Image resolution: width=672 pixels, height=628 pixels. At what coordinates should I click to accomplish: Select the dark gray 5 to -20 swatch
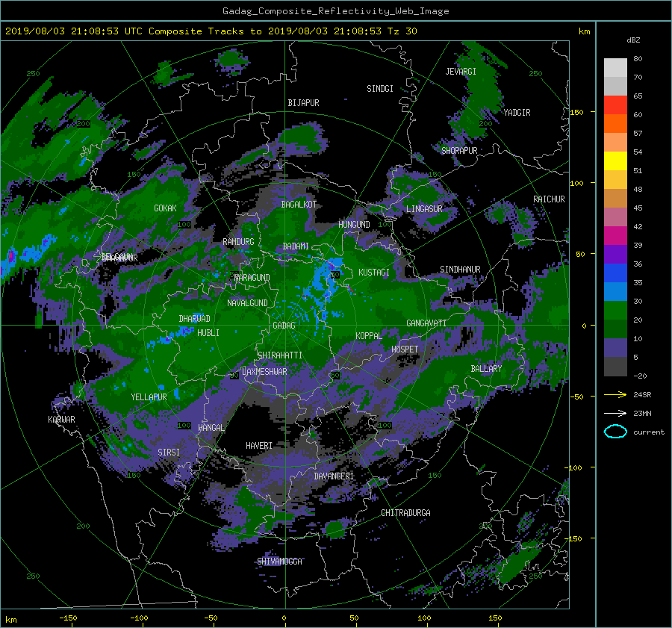pos(615,367)
